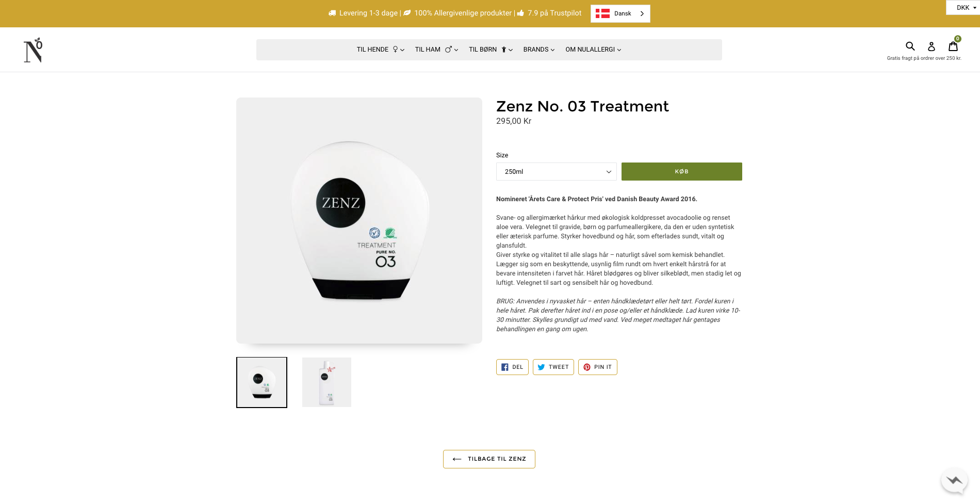Select the first Zenz treatment thumbnail
Image resolution: width=980 pixels, height=503 pixels.
click(x=262, y=382)
